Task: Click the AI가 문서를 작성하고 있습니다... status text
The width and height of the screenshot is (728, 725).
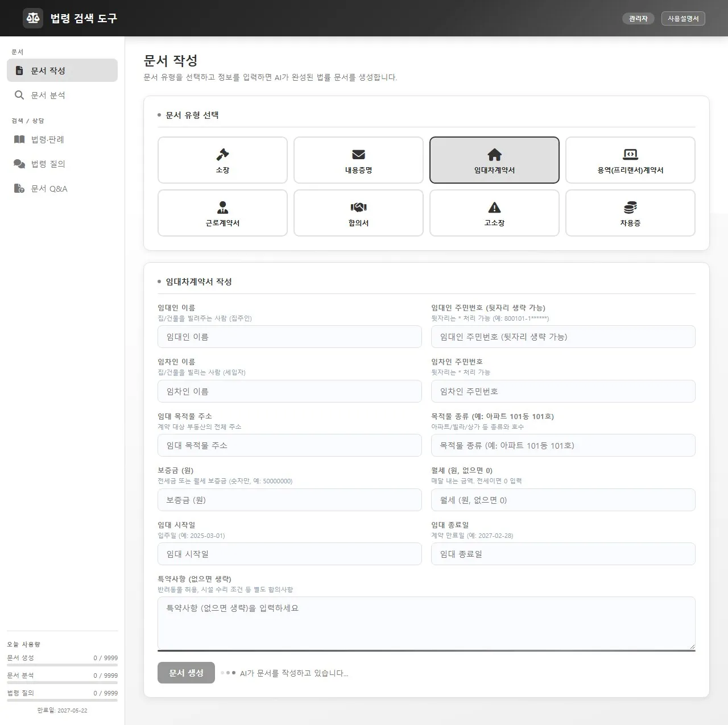Action: 293,673
